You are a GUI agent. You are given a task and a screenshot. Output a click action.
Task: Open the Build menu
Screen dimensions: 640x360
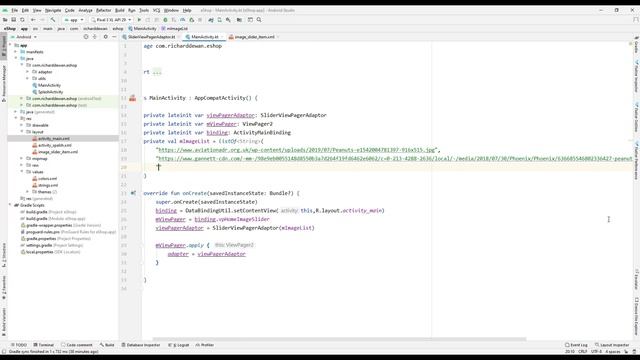click(x=120, y=10)
